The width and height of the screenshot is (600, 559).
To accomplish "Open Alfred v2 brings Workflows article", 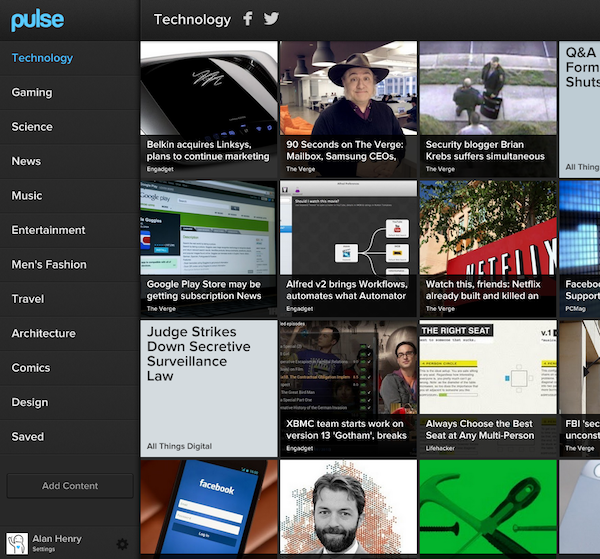I will (349, 249).
